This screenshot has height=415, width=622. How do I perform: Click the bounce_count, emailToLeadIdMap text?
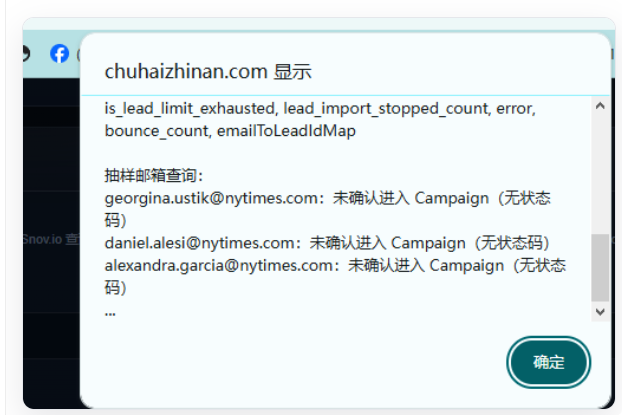[230, 131]
